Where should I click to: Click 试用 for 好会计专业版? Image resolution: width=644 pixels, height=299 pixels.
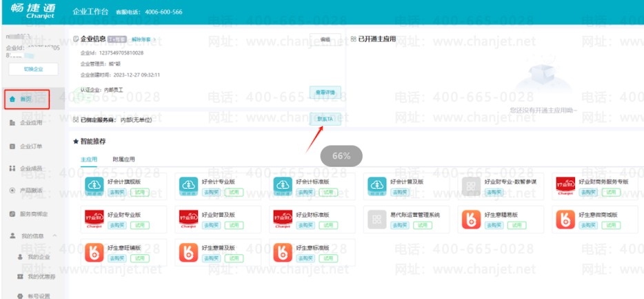[234, 192]
